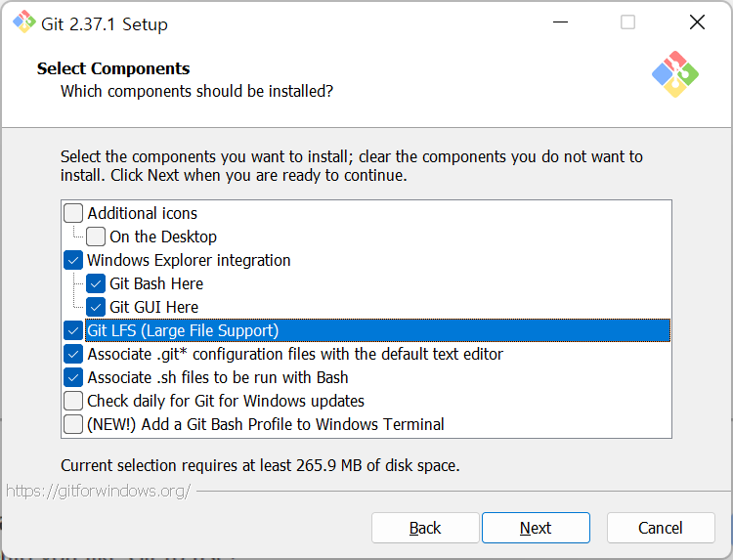Enable the On the Desktop checkbox
733x560 pixels.
pyautogui.click(x=96, y=237)
